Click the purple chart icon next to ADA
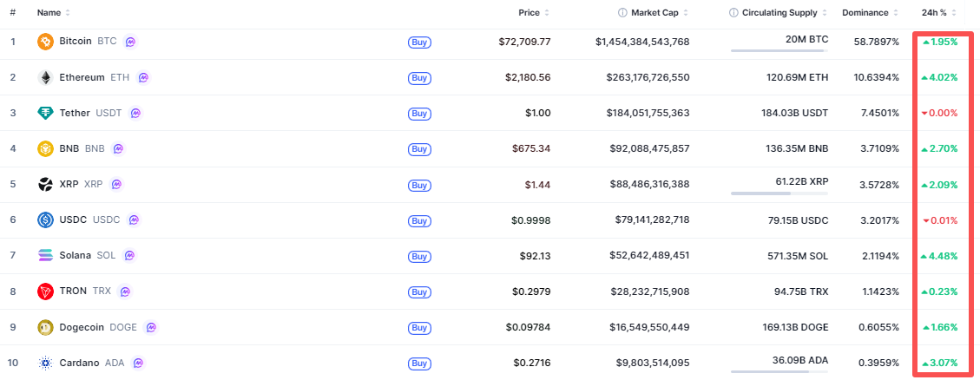Image resolution: width=980 pixels, height=380 pixels. (138, 363)
